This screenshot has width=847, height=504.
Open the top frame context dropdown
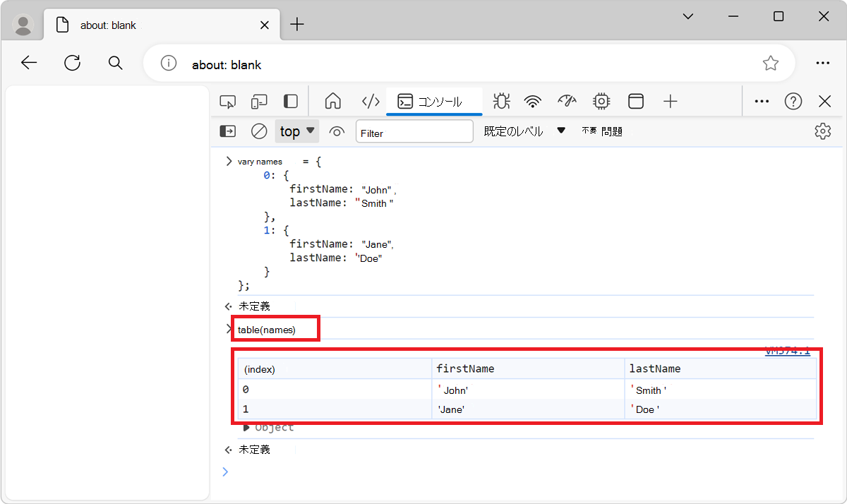(x=296, y=131)
